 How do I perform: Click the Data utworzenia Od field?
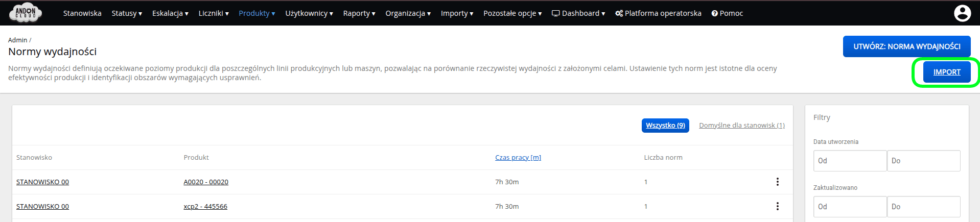(850, 161)
